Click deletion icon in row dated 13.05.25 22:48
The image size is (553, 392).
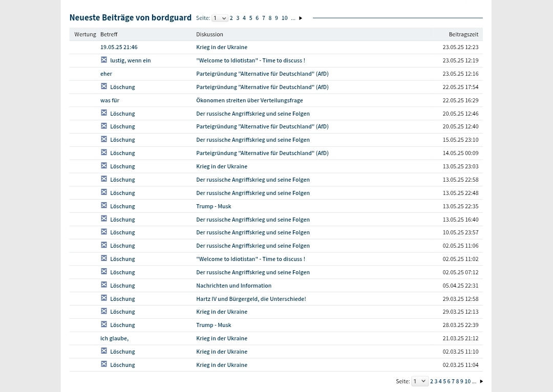103,192
